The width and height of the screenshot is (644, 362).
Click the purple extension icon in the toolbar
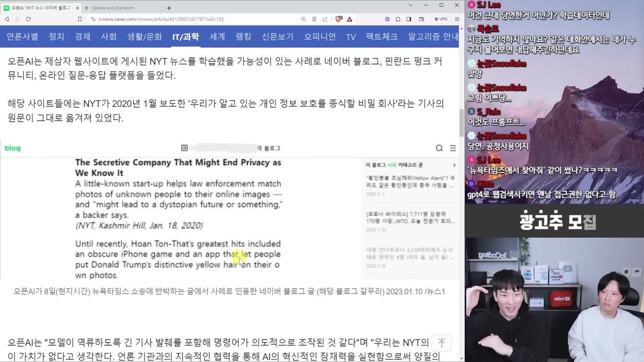[387, 19]
